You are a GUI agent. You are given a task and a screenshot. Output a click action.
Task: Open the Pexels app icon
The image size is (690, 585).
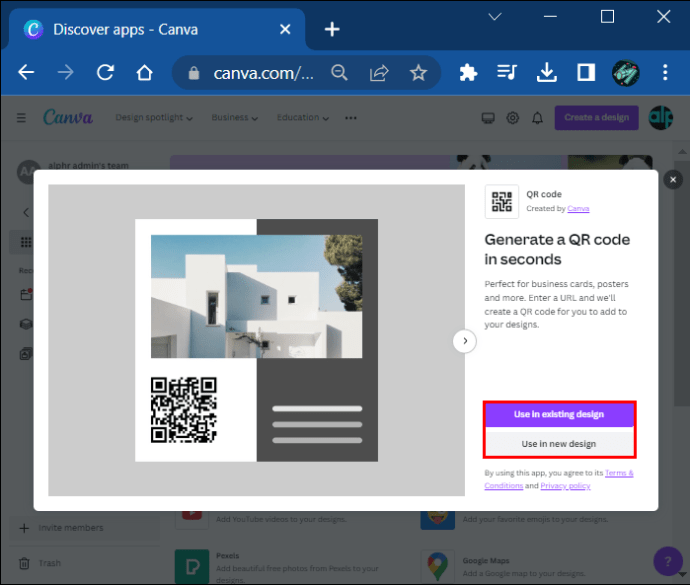(x=192, y=567)
